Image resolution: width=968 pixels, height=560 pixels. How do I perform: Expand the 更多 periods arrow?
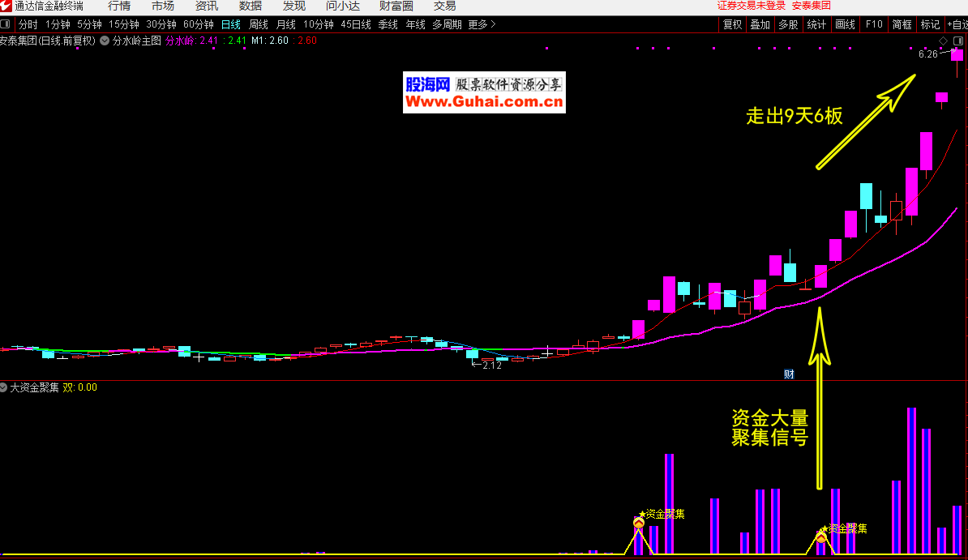point(493,24)
